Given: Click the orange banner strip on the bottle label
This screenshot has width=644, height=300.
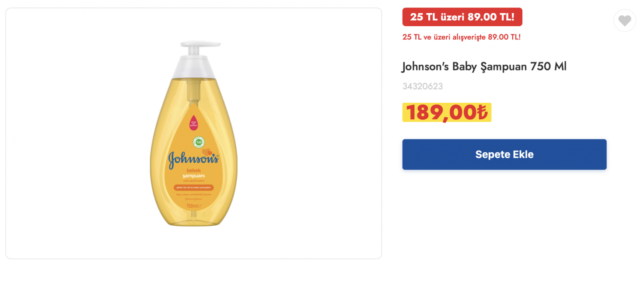Looking at the screenshot, I should point(193,187).
